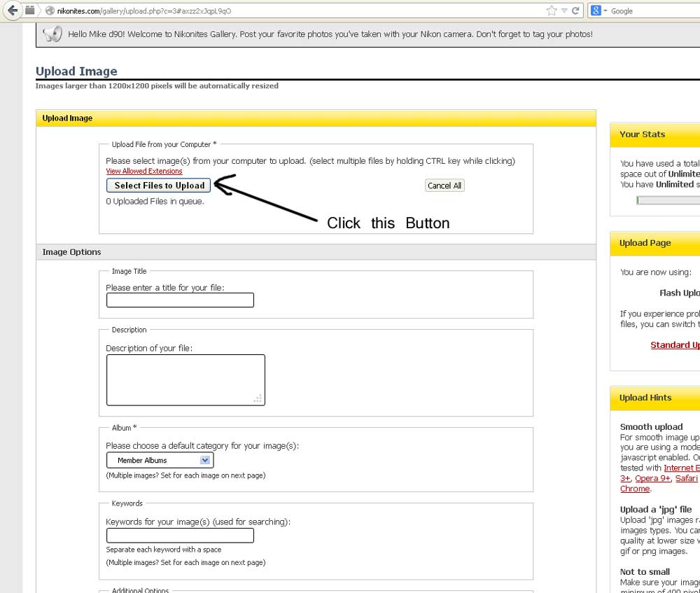Open the history dropdown arrow beside bookmark star

tap(564, 11)
